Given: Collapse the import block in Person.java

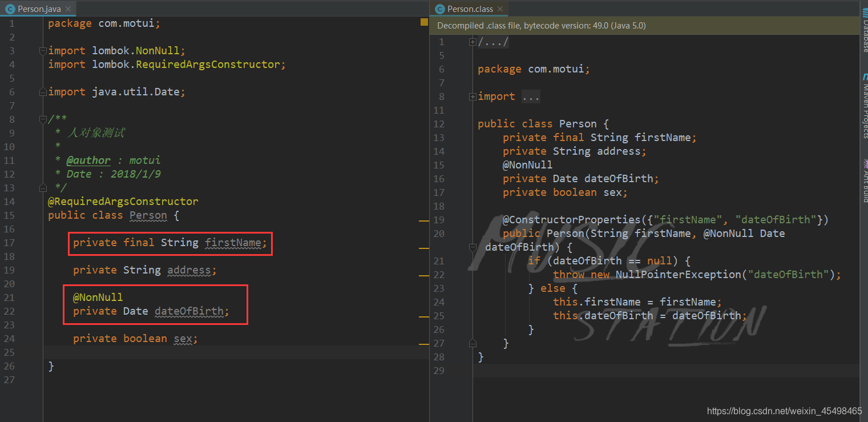Looking at the screenshot, I should click(x=43, y=51).
